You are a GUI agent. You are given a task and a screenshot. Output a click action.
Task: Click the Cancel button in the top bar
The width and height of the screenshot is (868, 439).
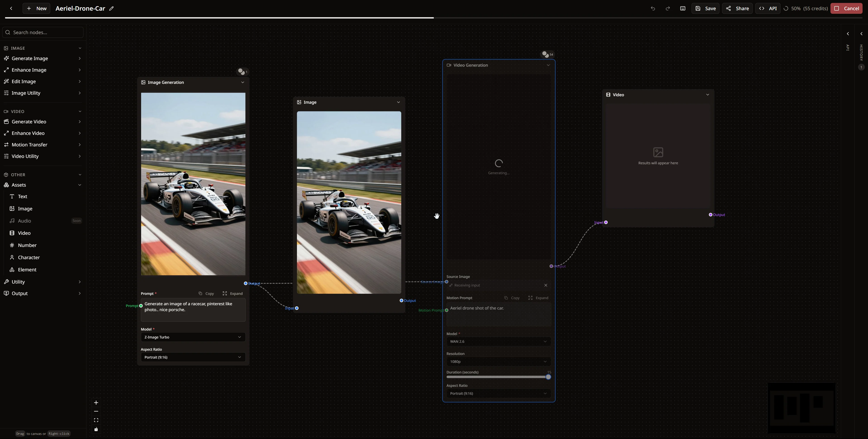(x=847, y=8)
